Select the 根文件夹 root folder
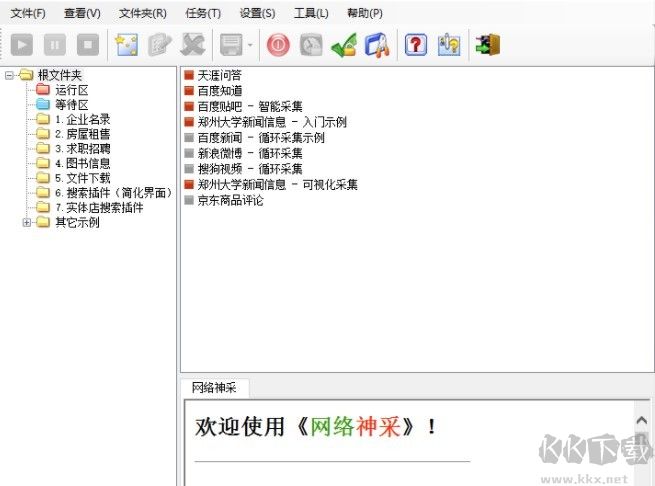Screen dimensions: 655x486 (x=60, y=75)
